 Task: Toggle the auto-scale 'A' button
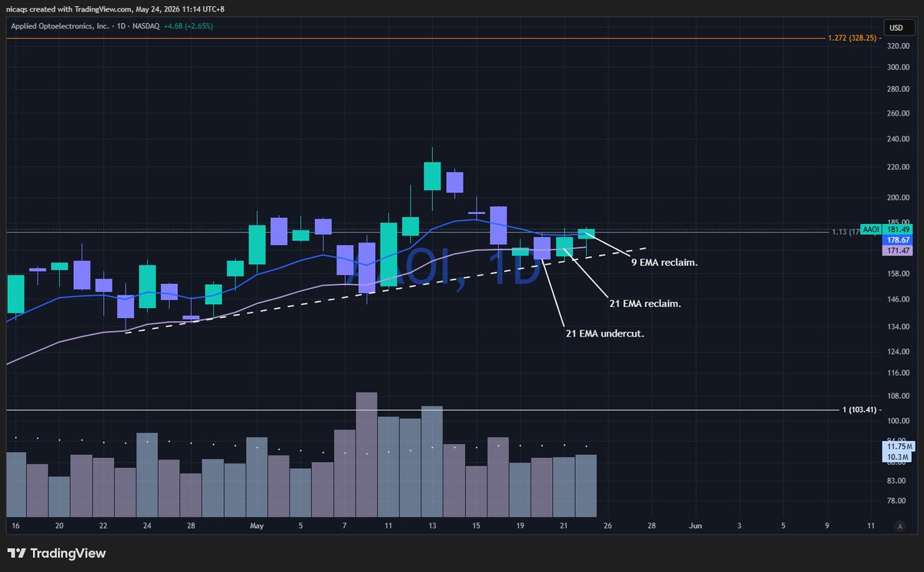[899, 527]
